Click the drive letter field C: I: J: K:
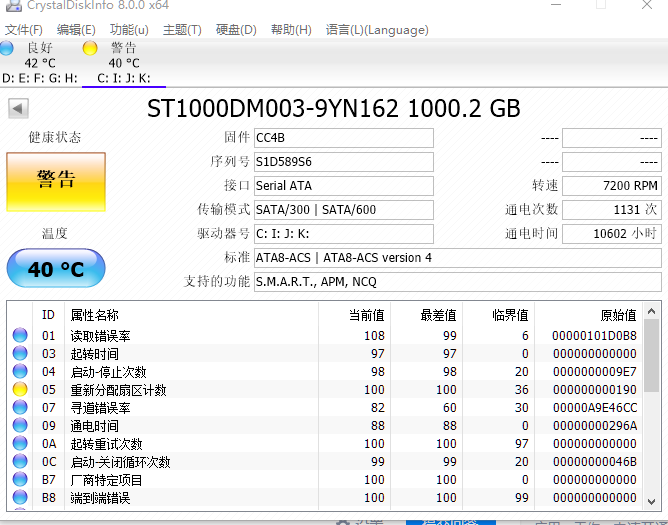Viewport: 668px width, 525px height. pos(344,234)
